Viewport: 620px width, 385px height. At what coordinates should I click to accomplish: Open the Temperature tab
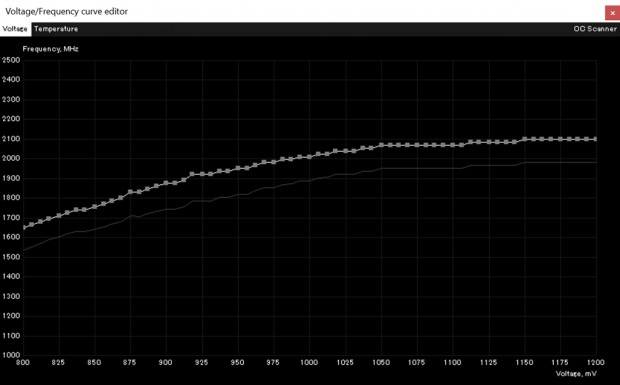(x=56, y=29)
